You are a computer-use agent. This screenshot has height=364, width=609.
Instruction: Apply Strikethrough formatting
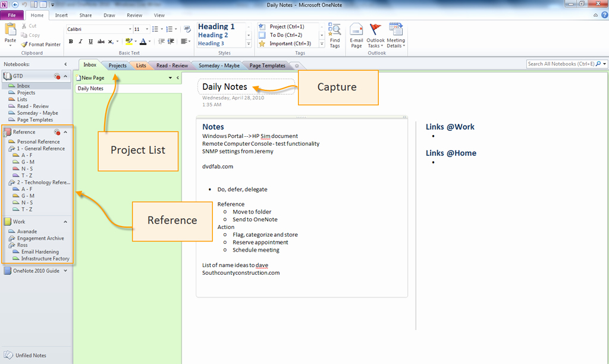[101, 42]
